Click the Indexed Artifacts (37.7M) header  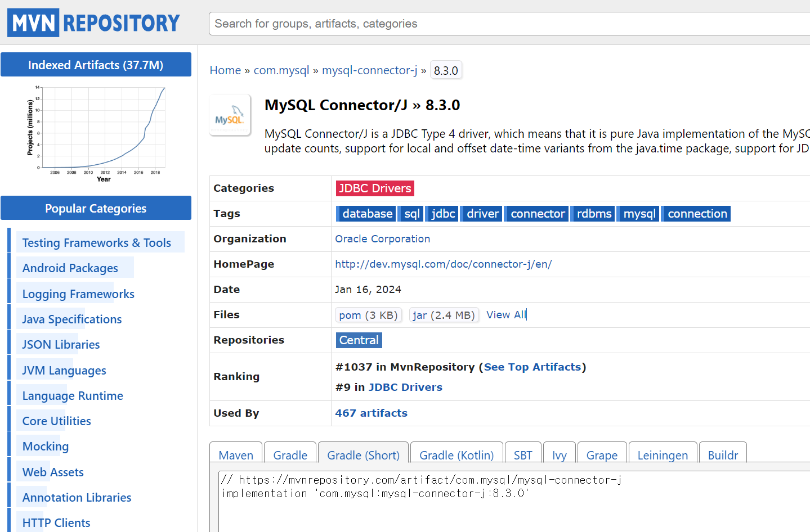(x=96, y=65)
